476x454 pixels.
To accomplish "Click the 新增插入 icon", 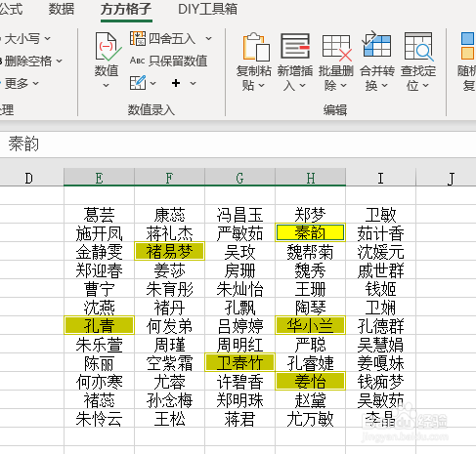I will coord(295,46).
